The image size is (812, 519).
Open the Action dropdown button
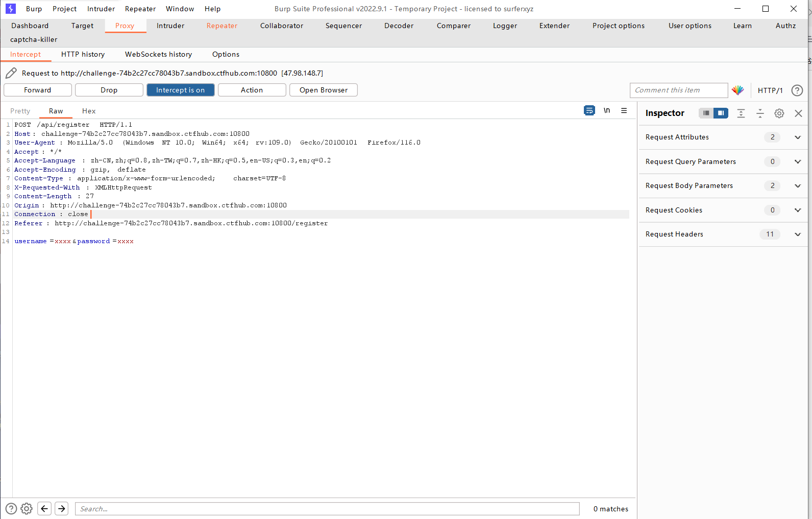pos(252,90)
